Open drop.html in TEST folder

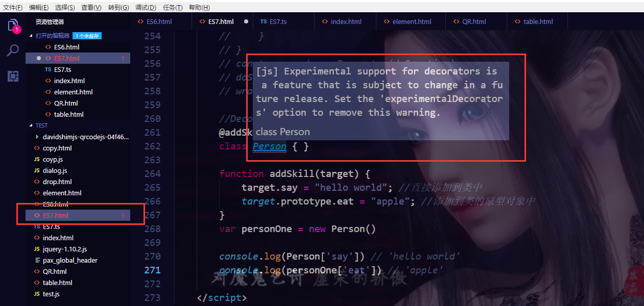(78, 182)
